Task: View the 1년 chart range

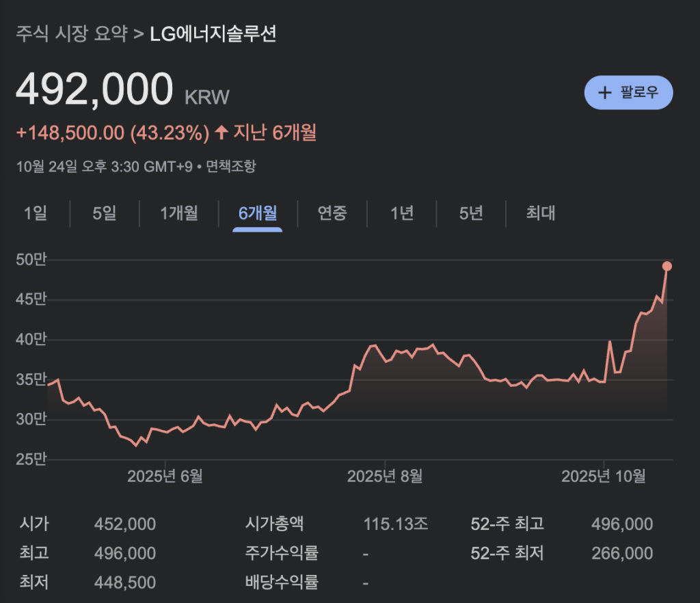Action: [402, 213]
